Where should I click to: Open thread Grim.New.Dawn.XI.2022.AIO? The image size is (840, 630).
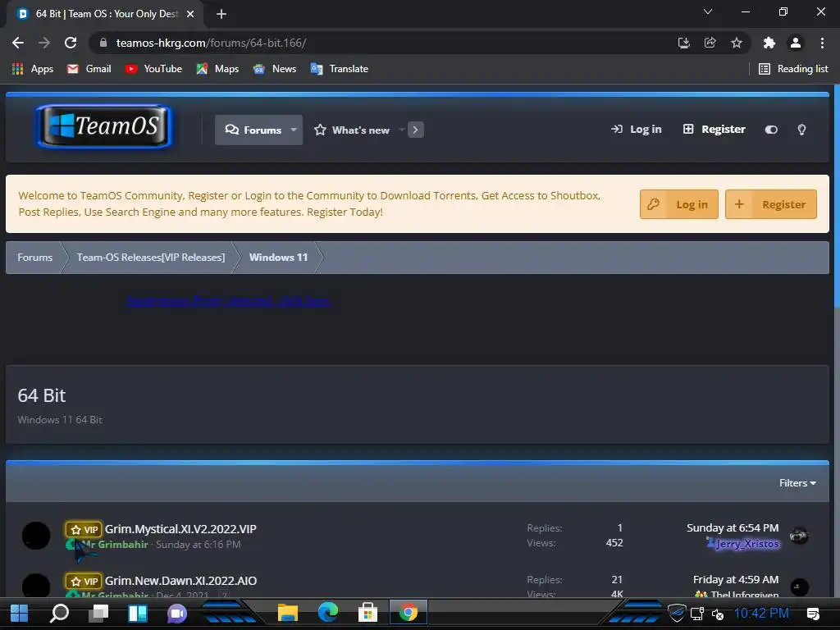click(180, 581)
